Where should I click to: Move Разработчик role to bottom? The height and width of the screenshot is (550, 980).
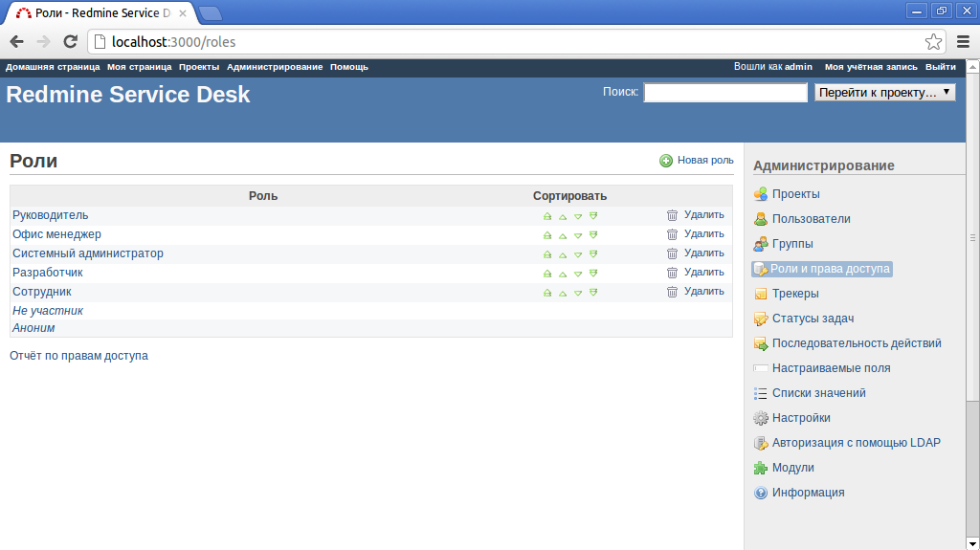click(x=593, y=274)
